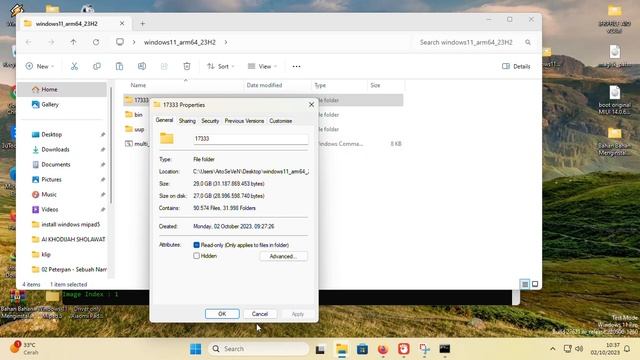
Task: Click the Copy icon in Explorer toolbar
Action: (x=97, y=66)
